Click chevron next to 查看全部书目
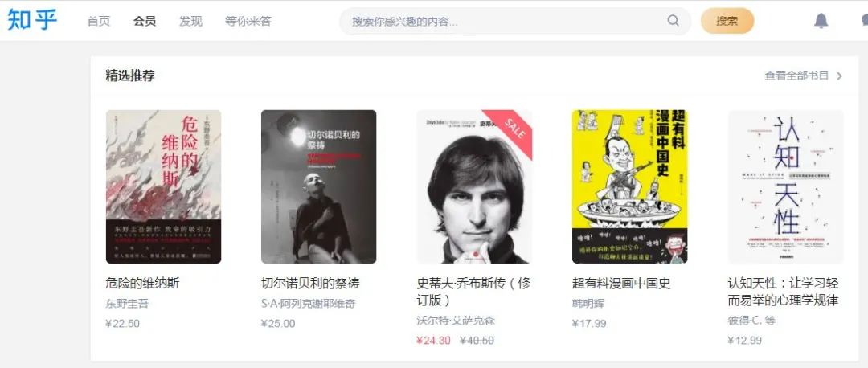This screenshot has width=868, height=368. (x=839, y=76)
